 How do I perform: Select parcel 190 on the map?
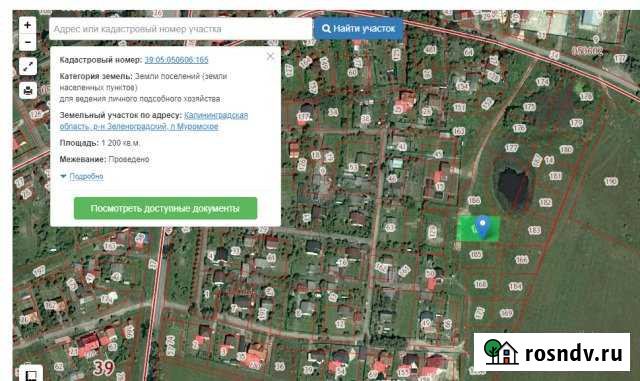(x=611, y=181)
